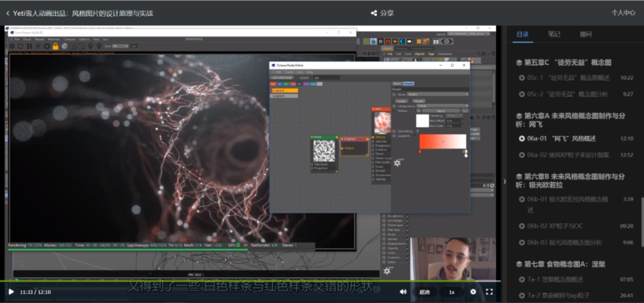This screenshot has height=303, width=644.
Task: Toggle the Bump channel checkbox
Action: 408,235
